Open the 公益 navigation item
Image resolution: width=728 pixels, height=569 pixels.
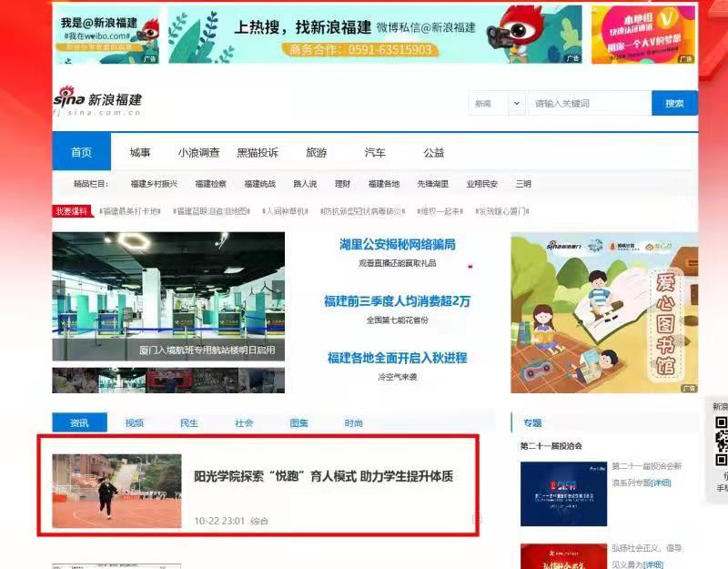coord(434,153)
